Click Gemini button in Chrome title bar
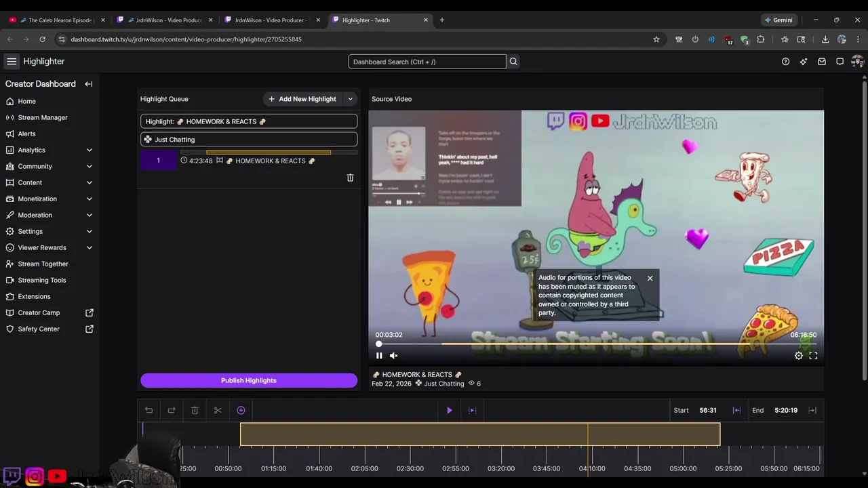 click(778, 20)
